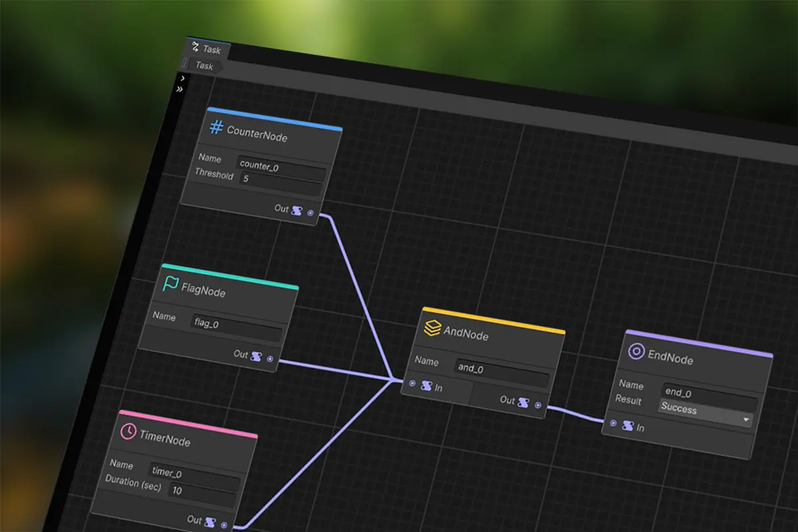The image size is (798, 532).
Task: Click the AndNode Out port connector
Action: [x=537, y=405]
